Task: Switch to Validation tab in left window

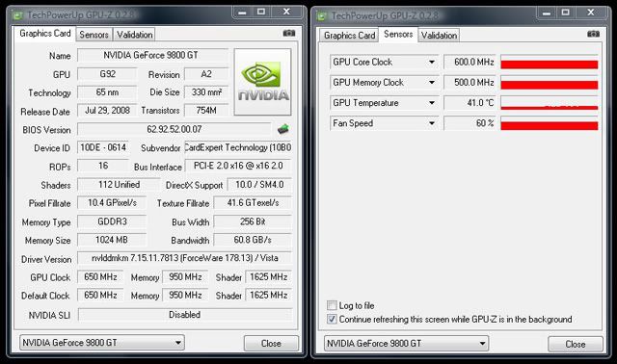Action: coord(135,35)
